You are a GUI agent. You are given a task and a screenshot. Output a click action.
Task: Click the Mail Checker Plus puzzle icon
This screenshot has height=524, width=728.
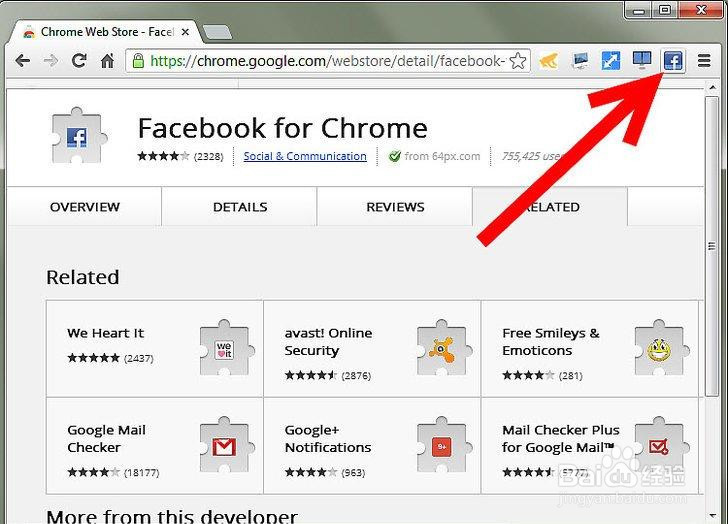[x=661, y=446]
